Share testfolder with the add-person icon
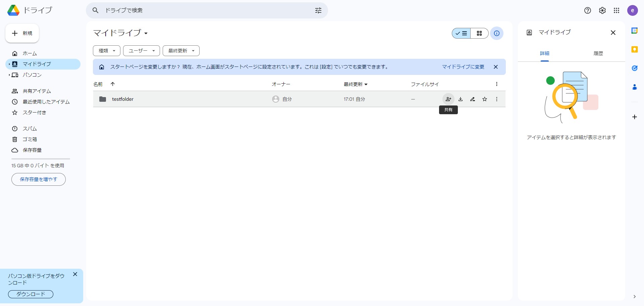This screenshot has width=644, height=306. (448, 99)
